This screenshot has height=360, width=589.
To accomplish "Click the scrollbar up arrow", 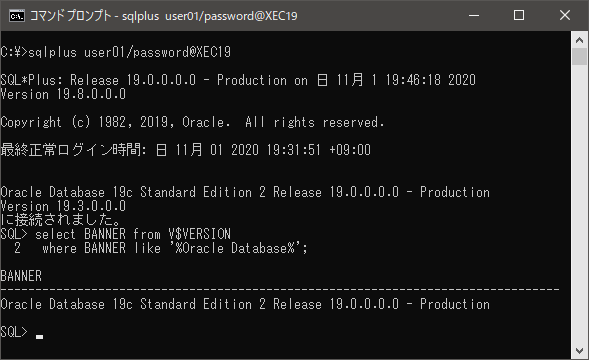I will tap(579, 40).
